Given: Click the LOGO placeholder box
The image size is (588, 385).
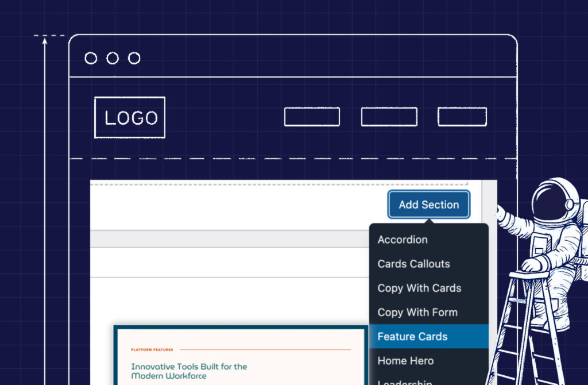Looking at the screenshot, I should tap(130, 118).
